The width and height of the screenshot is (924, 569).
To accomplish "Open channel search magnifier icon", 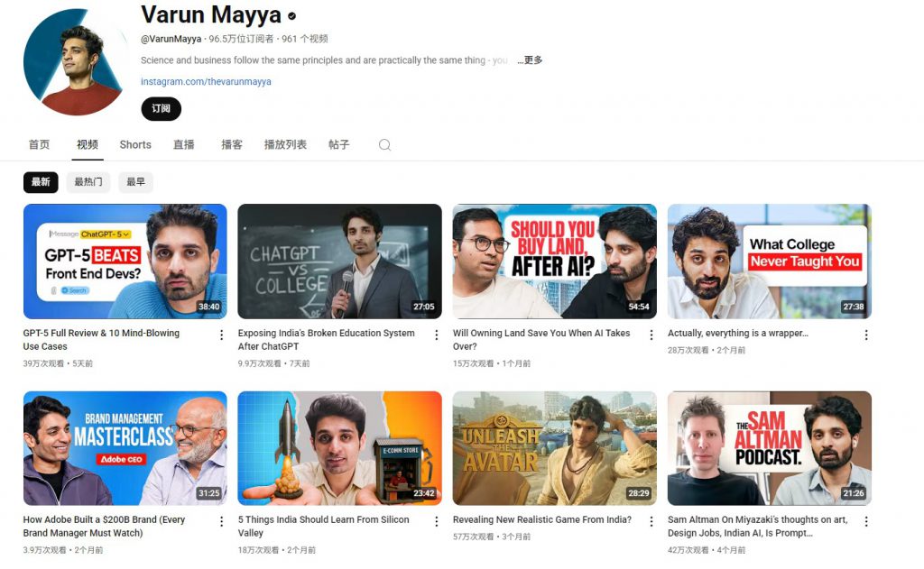I will point(384,145).
